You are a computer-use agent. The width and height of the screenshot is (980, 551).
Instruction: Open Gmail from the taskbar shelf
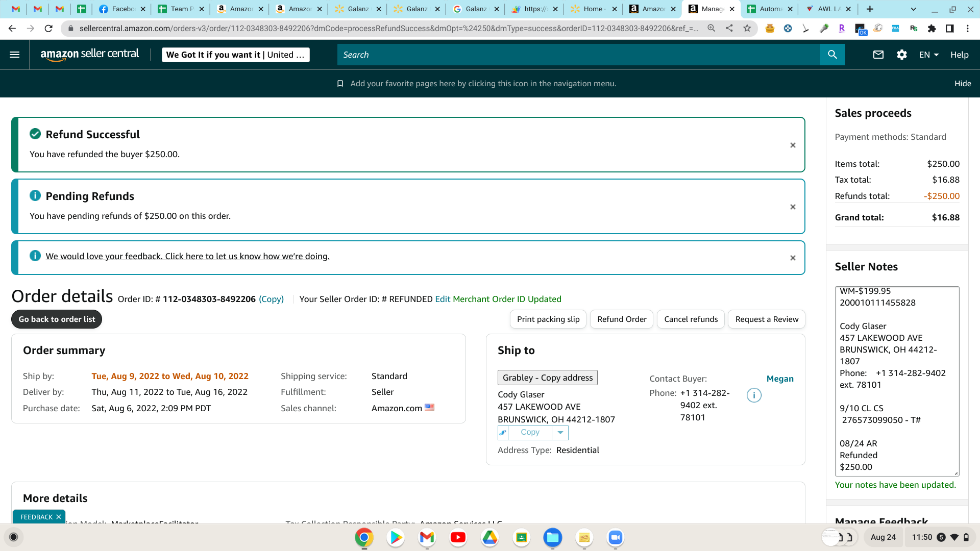[x=427, y=537]
